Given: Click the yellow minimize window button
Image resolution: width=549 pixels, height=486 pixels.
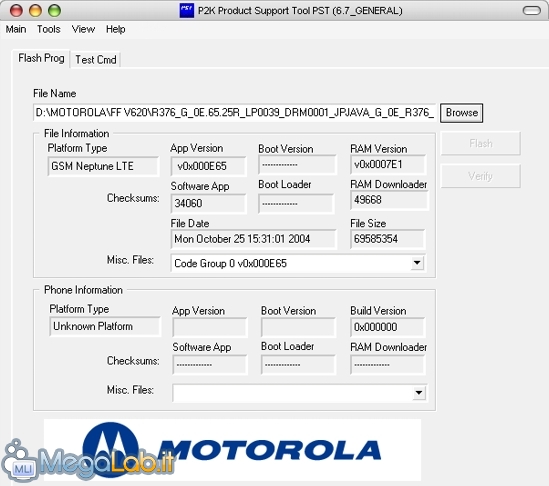Looking at the screenshot, I should tap(35, 11).
